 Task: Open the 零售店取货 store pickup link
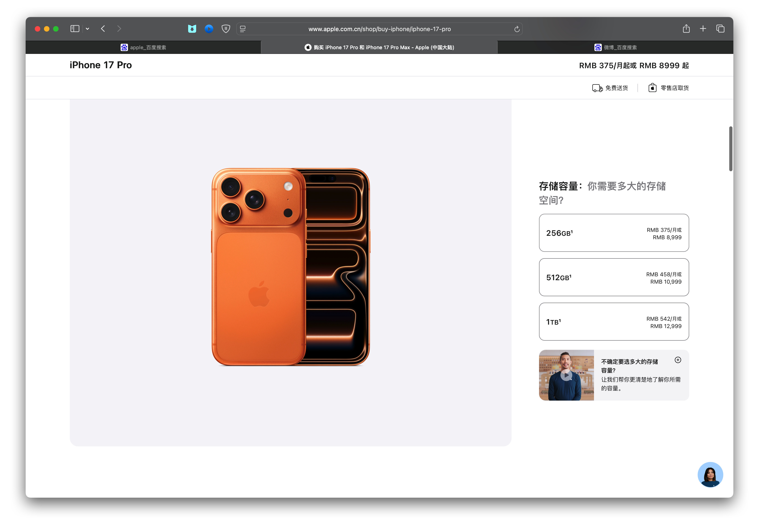(675, 88)
